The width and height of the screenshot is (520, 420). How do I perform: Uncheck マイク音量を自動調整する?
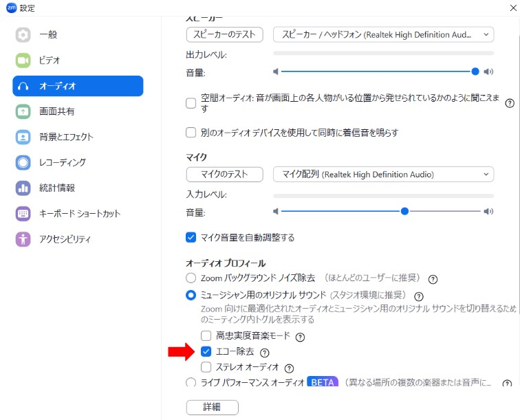[x=191, y=237]
